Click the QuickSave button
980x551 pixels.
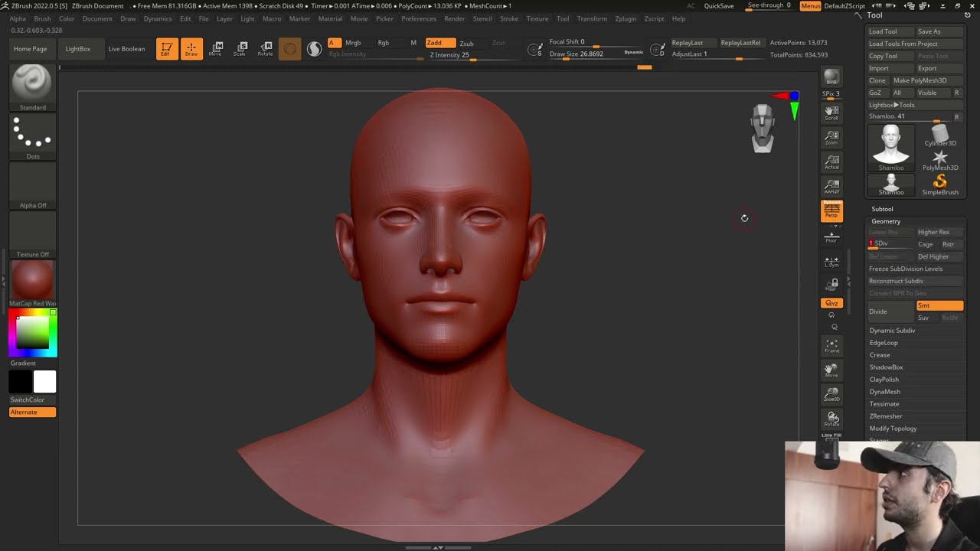(x=719, y=6)
